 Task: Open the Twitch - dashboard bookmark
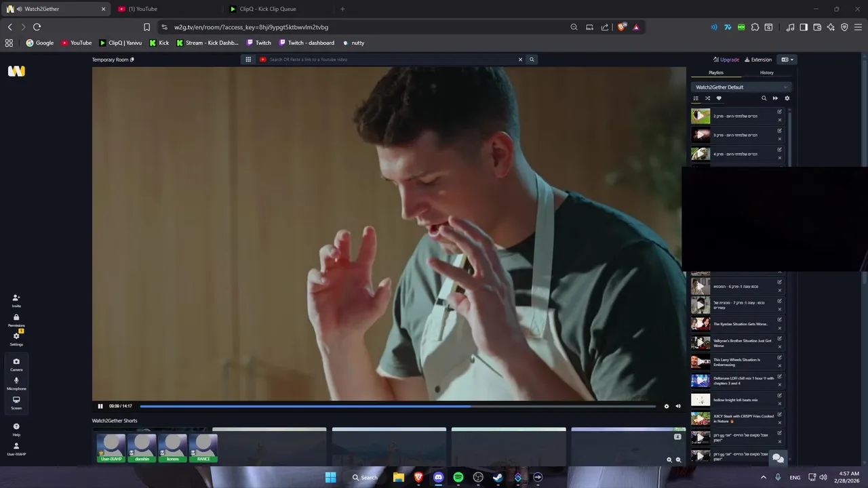[307, 43]
